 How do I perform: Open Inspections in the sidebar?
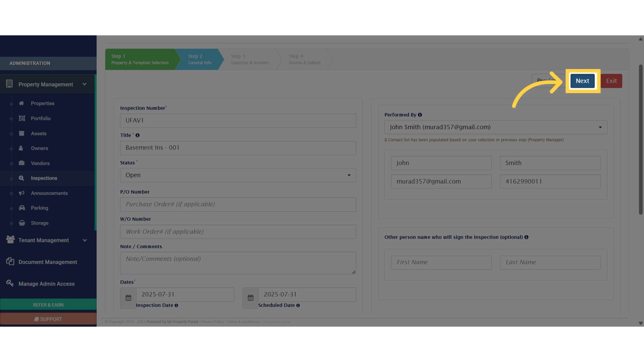click(x=44, y=178)
